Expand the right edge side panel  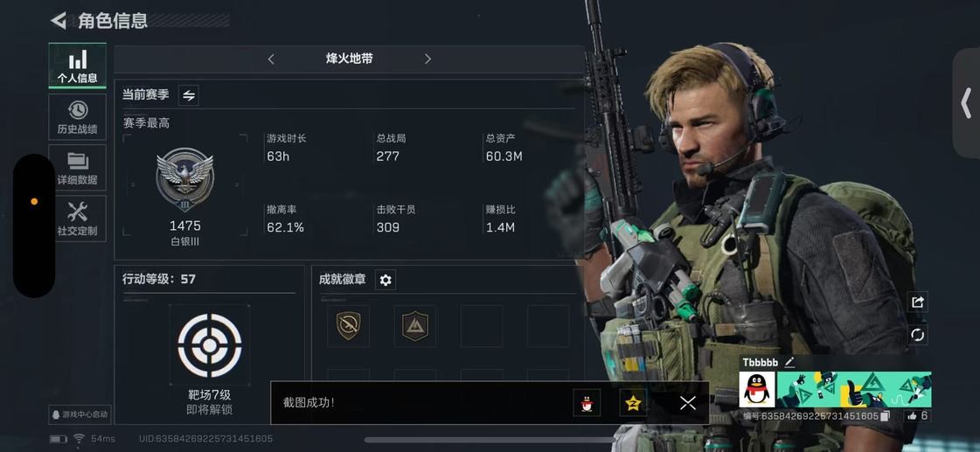966,103
